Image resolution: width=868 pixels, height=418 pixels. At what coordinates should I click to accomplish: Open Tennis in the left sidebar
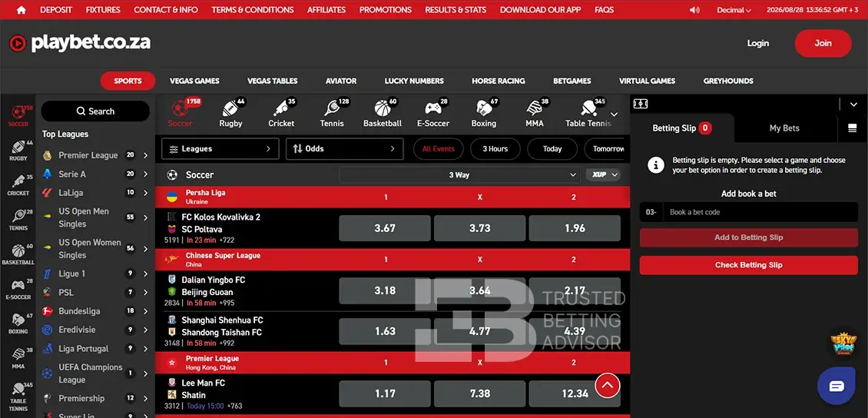[18, 220]
